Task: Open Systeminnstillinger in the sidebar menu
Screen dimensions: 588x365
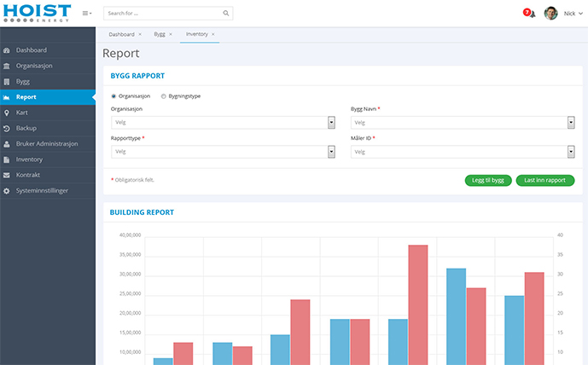Action: pyautogui.click(x=48, y=191)
